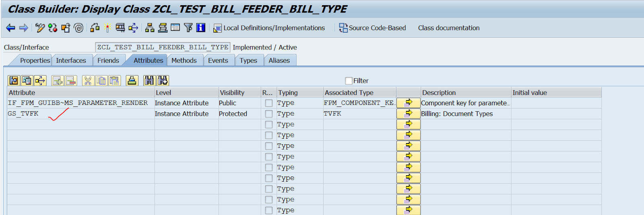Select the Attributes tab

click(x=148, y=60)
